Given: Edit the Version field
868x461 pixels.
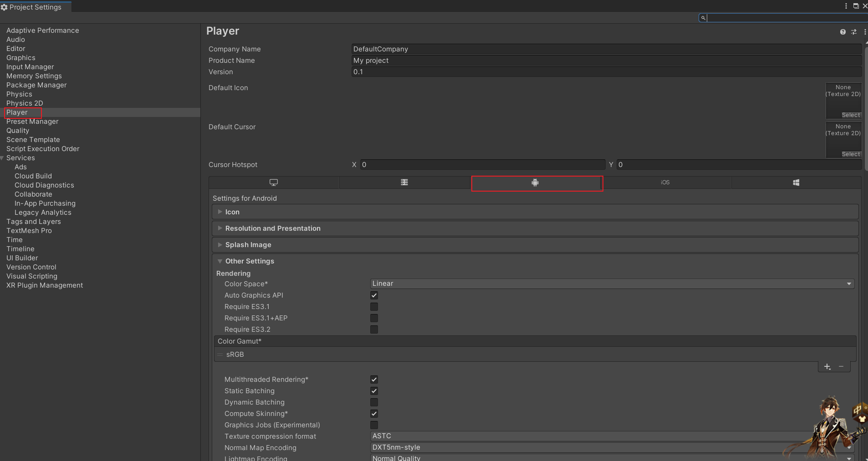Looking at the screenshot, I should click(606, 72).
